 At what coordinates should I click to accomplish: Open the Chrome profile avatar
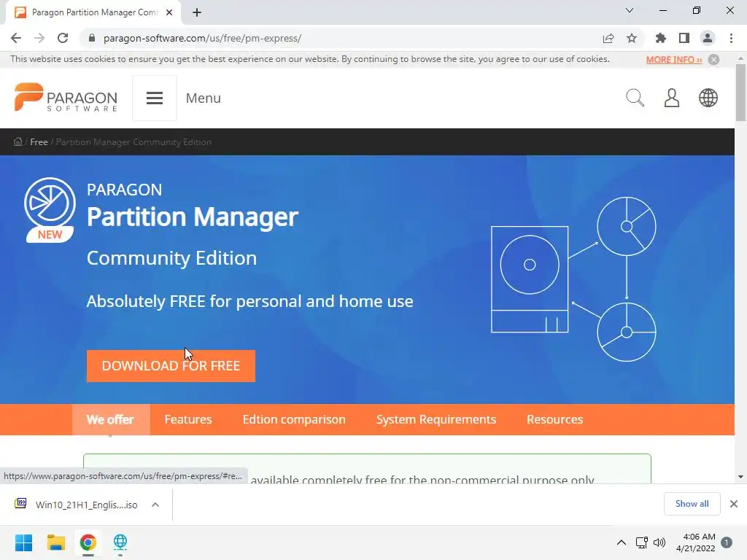(708, 38)
